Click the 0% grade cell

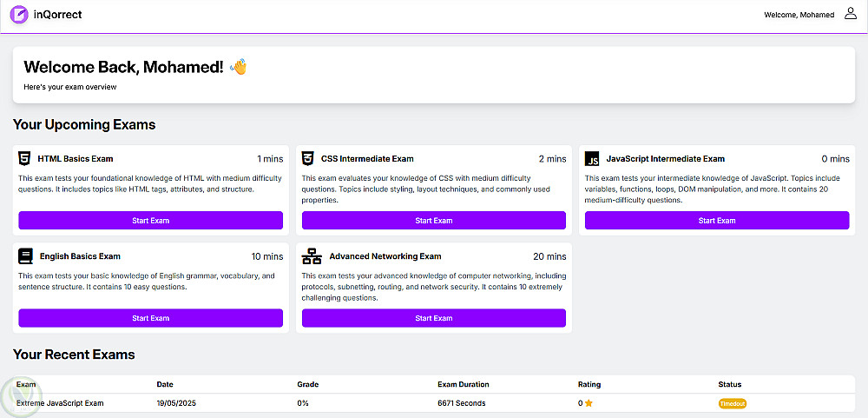click(x=303, y=403)
